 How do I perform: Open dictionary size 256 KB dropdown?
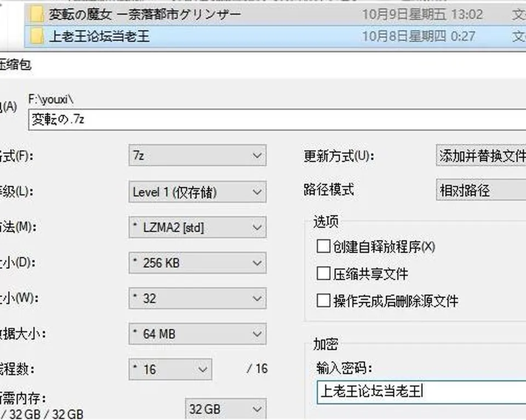click(198, 263)
